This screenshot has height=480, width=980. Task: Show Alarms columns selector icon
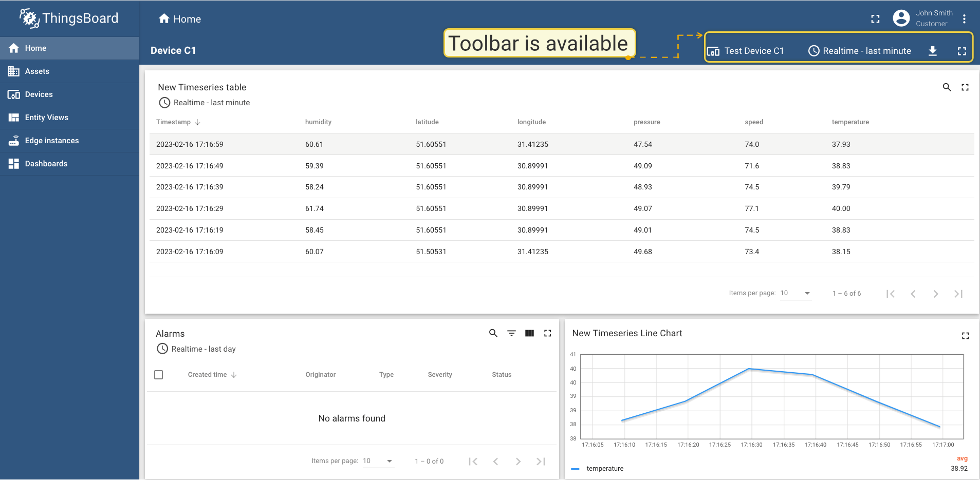(529, 333)
